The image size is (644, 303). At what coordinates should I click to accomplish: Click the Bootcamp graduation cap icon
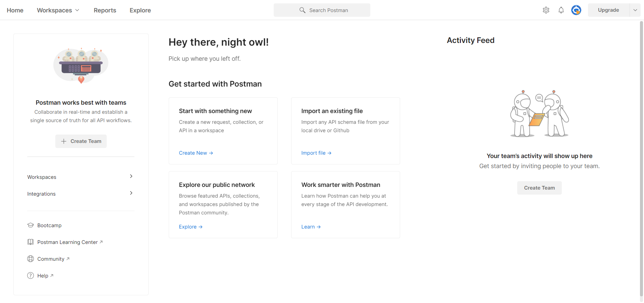(x=31, y=225)
